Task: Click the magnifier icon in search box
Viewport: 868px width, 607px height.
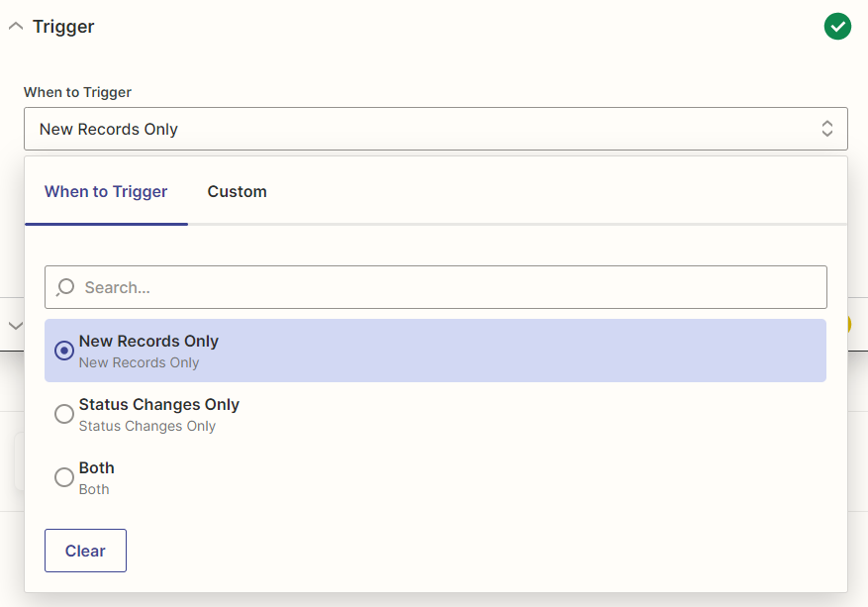Action: (65, 287)
